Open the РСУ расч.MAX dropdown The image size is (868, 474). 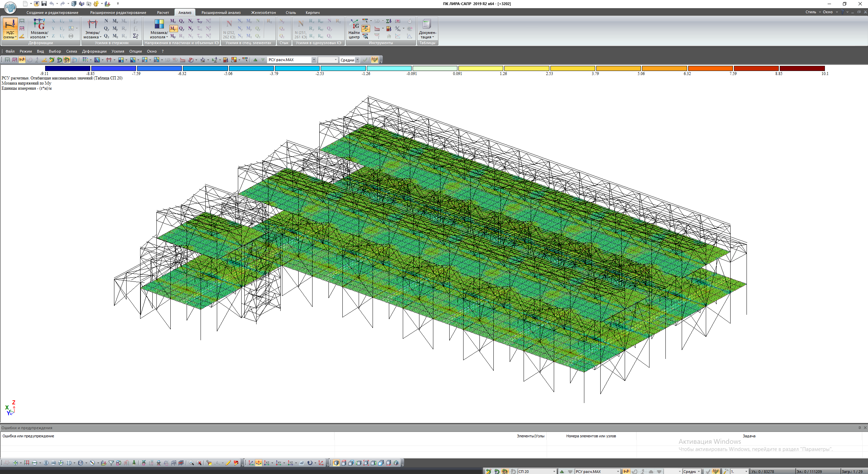click(314, 60)
